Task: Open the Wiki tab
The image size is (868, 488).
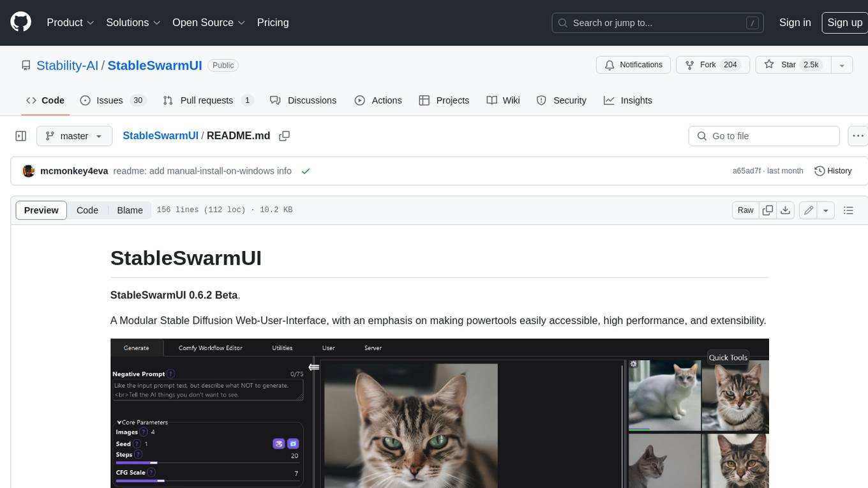Action: pos(503,100)
